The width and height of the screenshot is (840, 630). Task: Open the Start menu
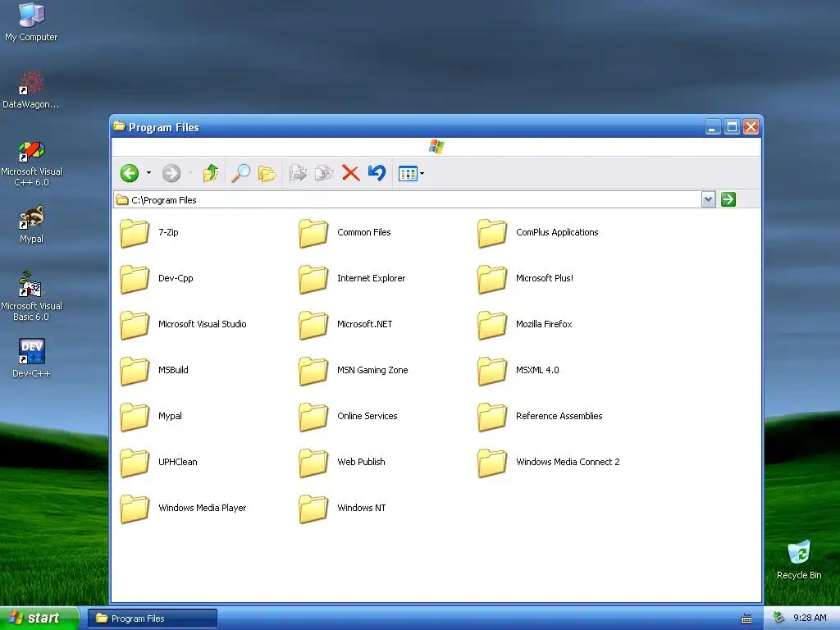coord(39,618)
